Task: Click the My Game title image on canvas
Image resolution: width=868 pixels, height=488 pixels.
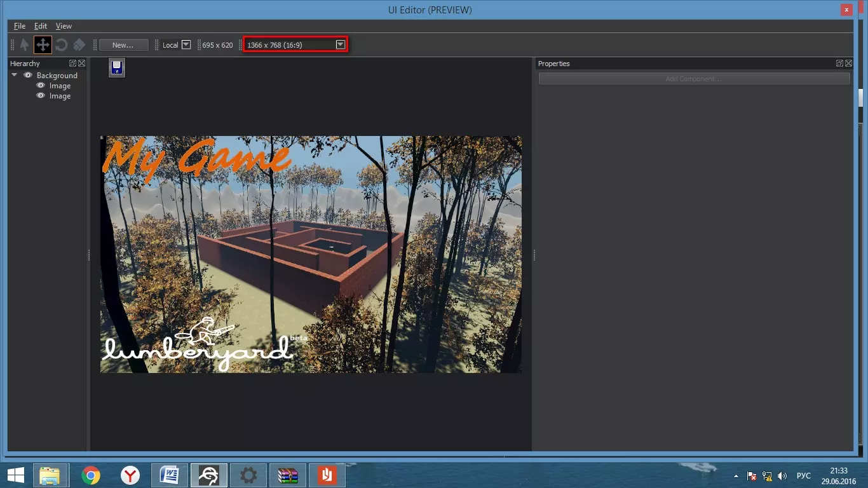Action: tap(197, 158)
